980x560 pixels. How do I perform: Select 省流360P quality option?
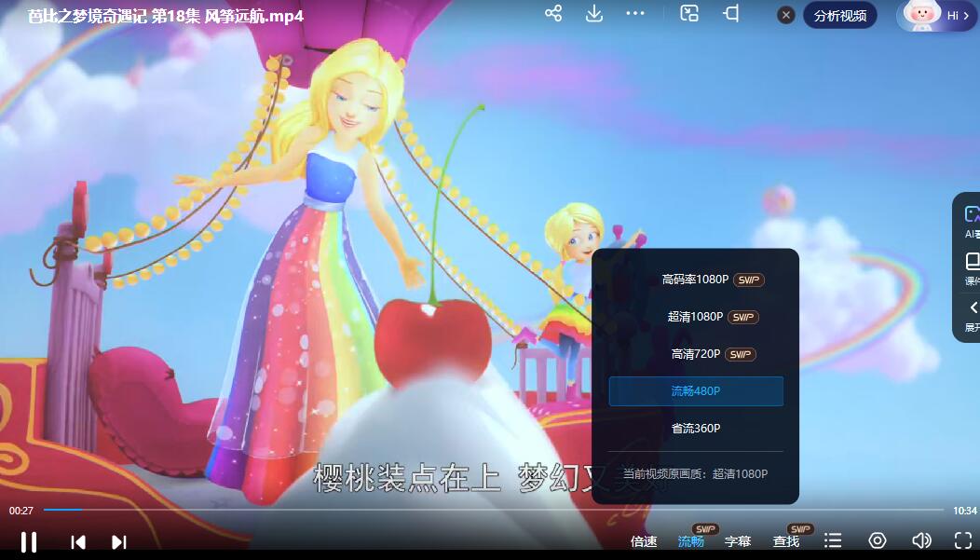coord(696,428)
